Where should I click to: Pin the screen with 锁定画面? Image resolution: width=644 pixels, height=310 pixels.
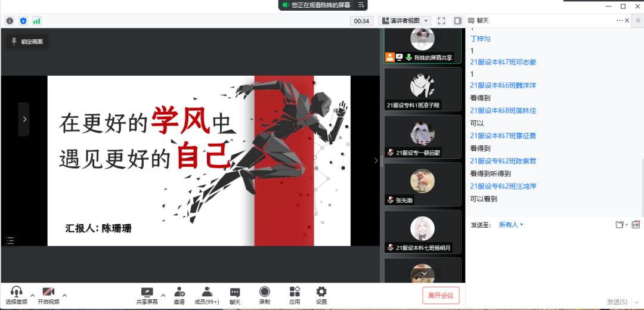pyautogui.click(x=27, y=42)
